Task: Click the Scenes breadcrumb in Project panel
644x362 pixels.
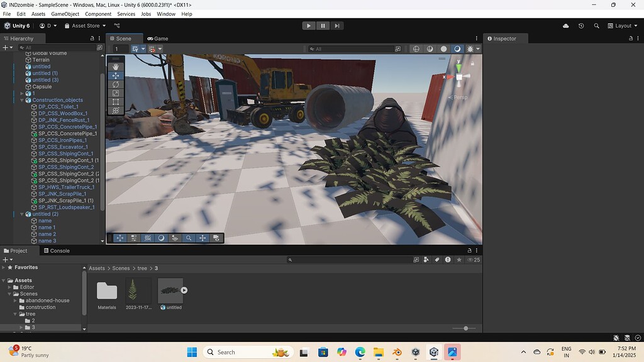Action: point(120,268)
